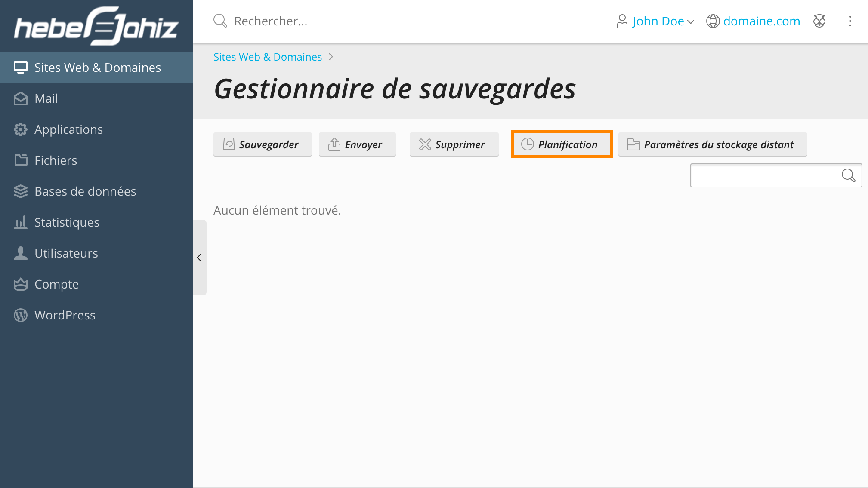Open the three-dot more options menu
The height and width of the screenshot is (488, 868).
pos(850,21)
